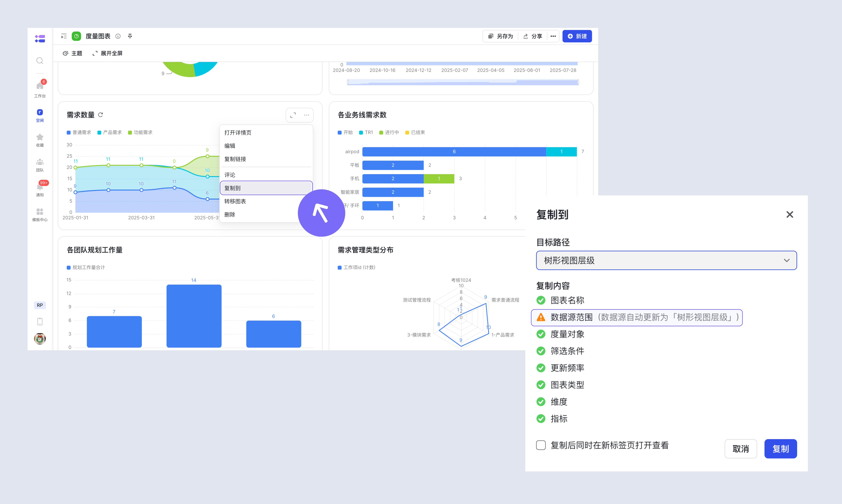842x504 pixels.
Task: Choose 删除 from the context menu
Action: (x=266, y=215)
